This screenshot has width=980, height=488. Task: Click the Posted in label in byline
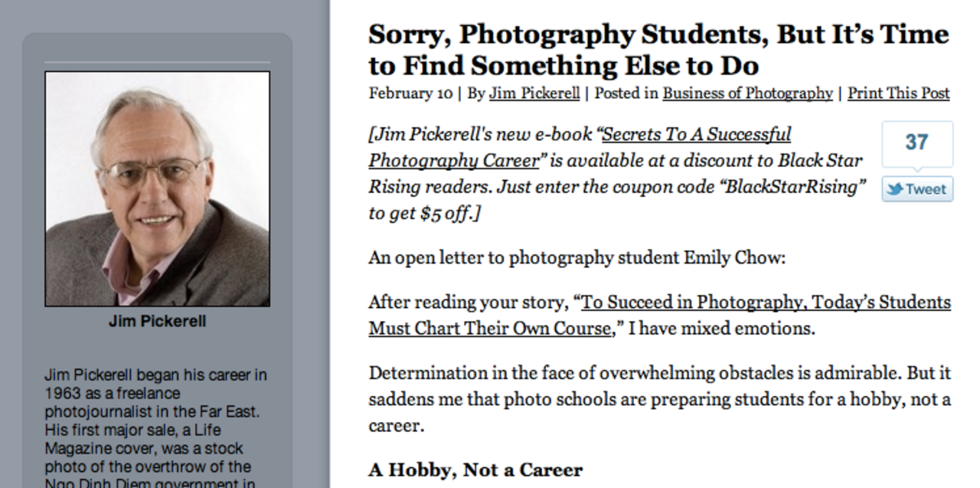(x=626, y=93)
